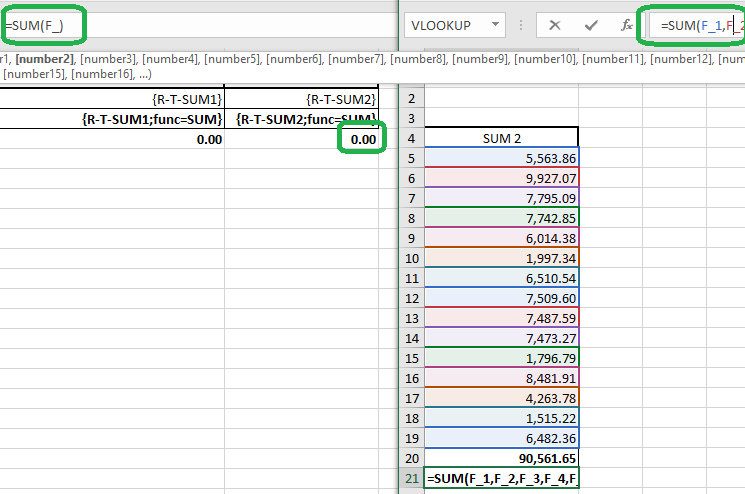Select the cell containing 1,515.22

tap(502, 418)
